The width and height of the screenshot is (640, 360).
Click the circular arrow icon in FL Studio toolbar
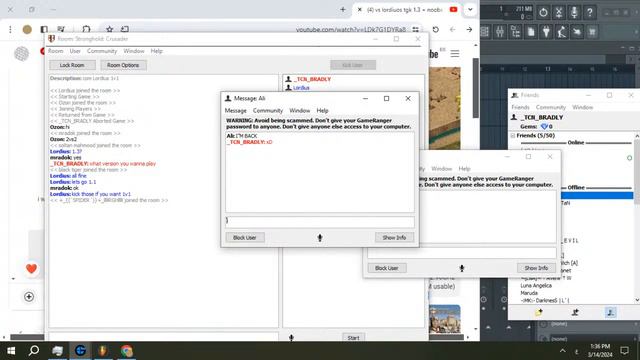click(x=543, y=12)
